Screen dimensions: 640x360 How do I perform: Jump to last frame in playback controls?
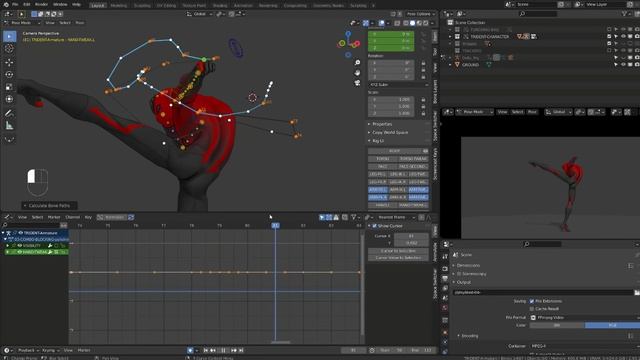coord(241,350)
